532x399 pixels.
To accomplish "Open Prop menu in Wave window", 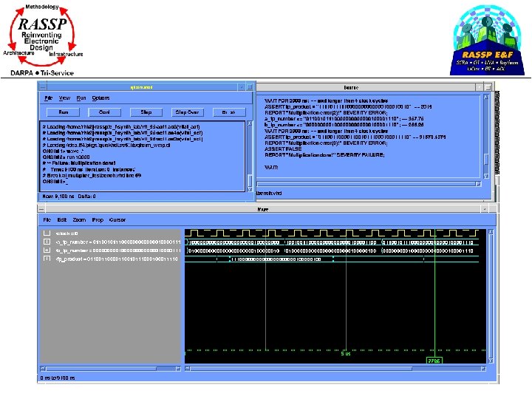I will [98, 220].
